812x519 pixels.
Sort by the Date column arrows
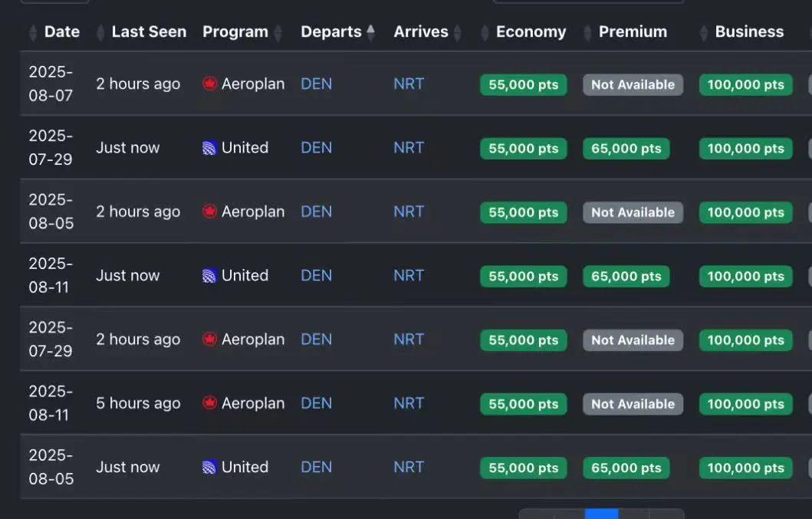coord(33,32)
